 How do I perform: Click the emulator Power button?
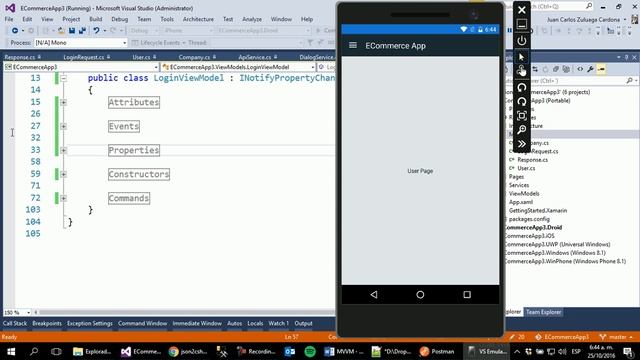point(522,40)
